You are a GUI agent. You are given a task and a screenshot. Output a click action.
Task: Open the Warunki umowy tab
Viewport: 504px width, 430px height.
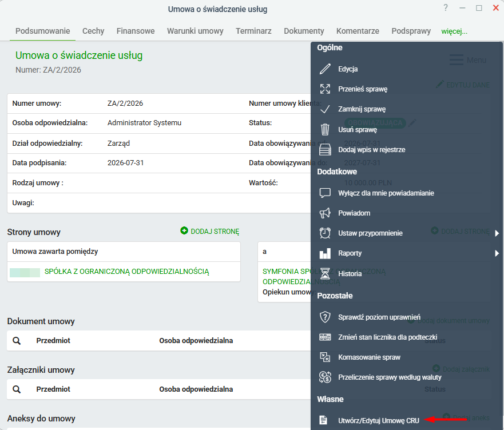pyautogui.click(x=195, y=31)
